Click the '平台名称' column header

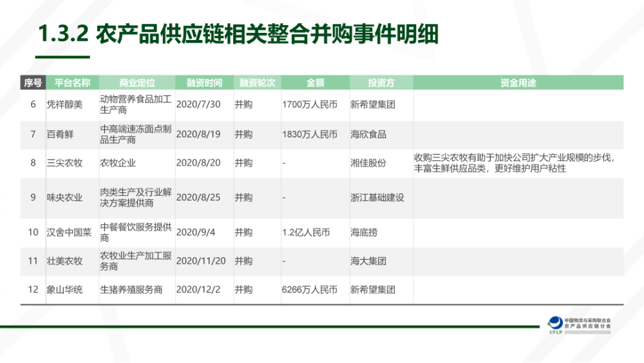72,83
